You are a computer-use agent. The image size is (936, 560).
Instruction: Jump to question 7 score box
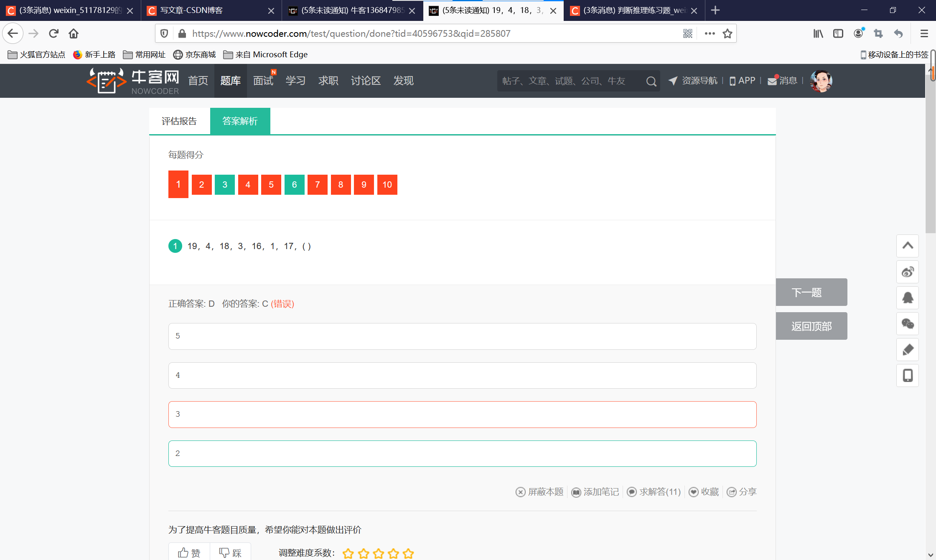pos(318,185)
